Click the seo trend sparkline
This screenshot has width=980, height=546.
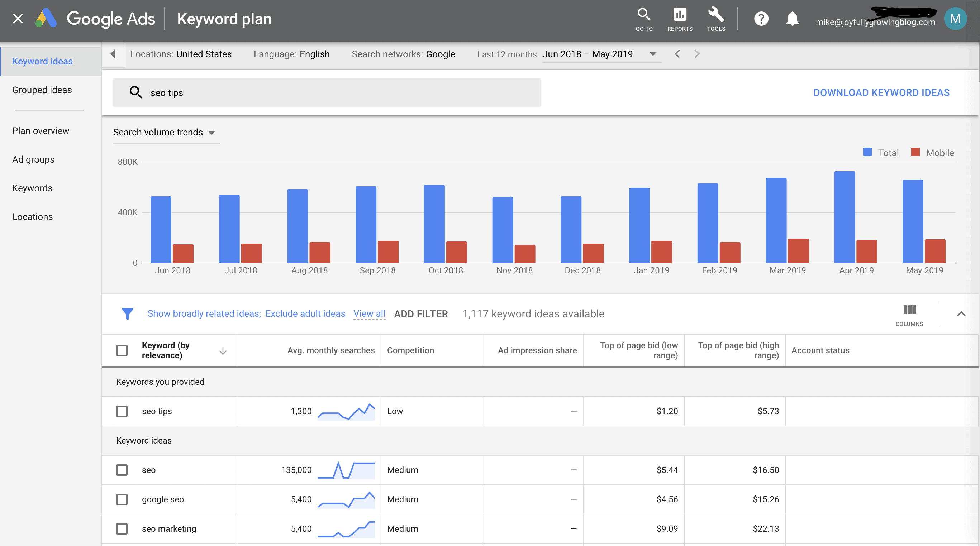[346, 470]
